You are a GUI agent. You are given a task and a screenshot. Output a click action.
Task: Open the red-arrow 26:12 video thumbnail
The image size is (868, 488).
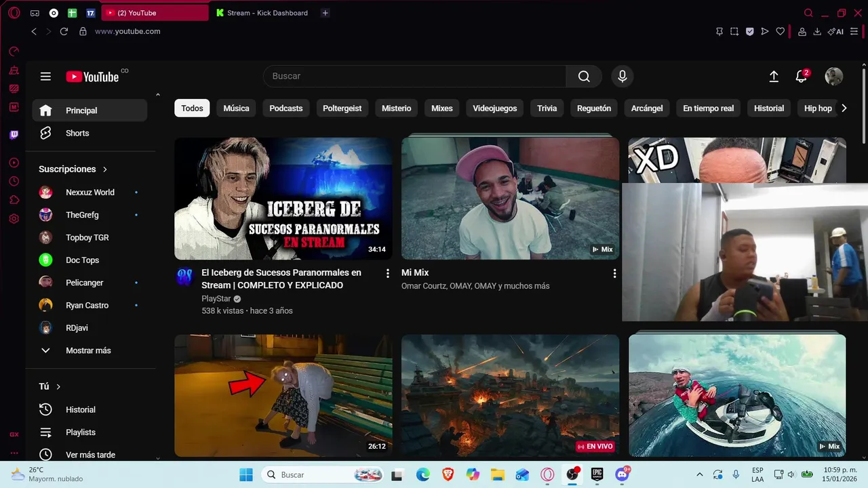click(x=283, y=396)
